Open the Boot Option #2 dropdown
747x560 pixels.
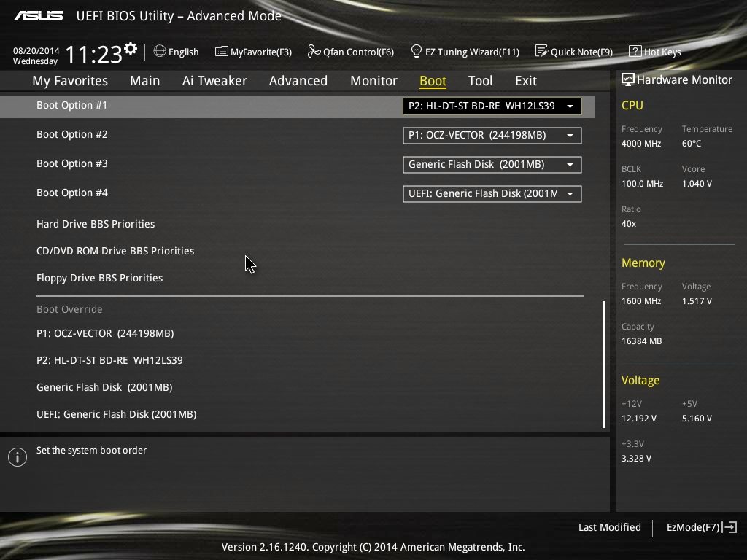[x=492, y=135]
